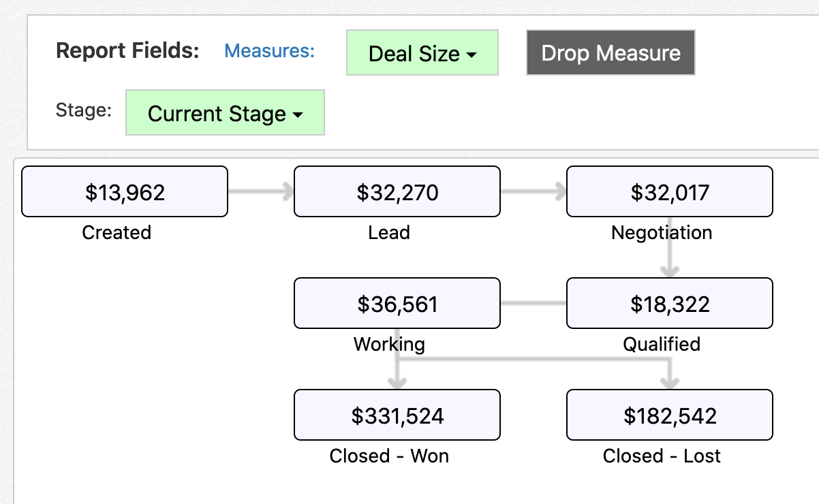Select the Closed - Won node showing $331,524
This screenshot has width=819, height=504.
397,415
